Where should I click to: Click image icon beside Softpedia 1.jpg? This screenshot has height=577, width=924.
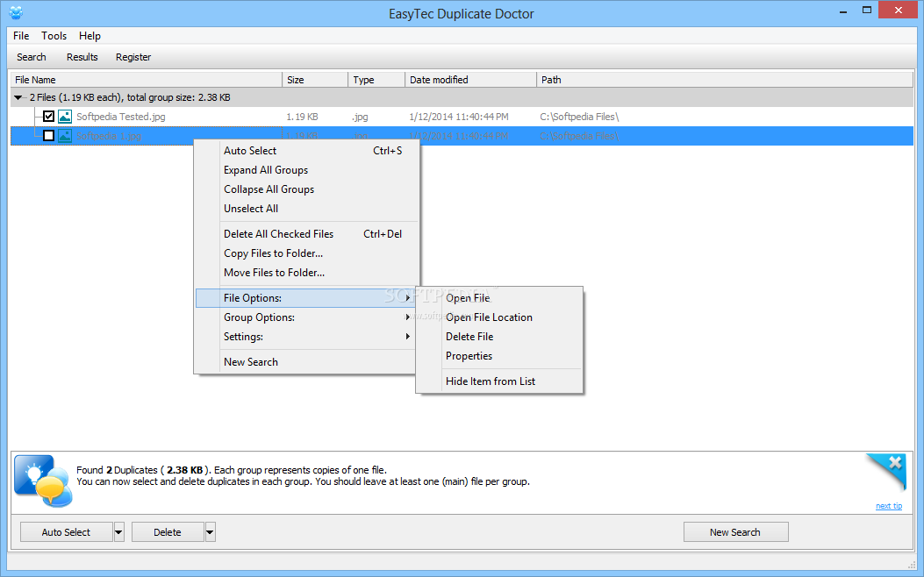click(x=65, y=136)
